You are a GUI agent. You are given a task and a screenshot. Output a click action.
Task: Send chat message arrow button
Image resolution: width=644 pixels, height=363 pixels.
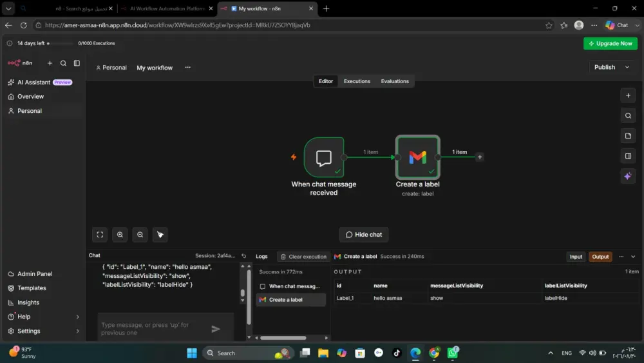[216, 329]
